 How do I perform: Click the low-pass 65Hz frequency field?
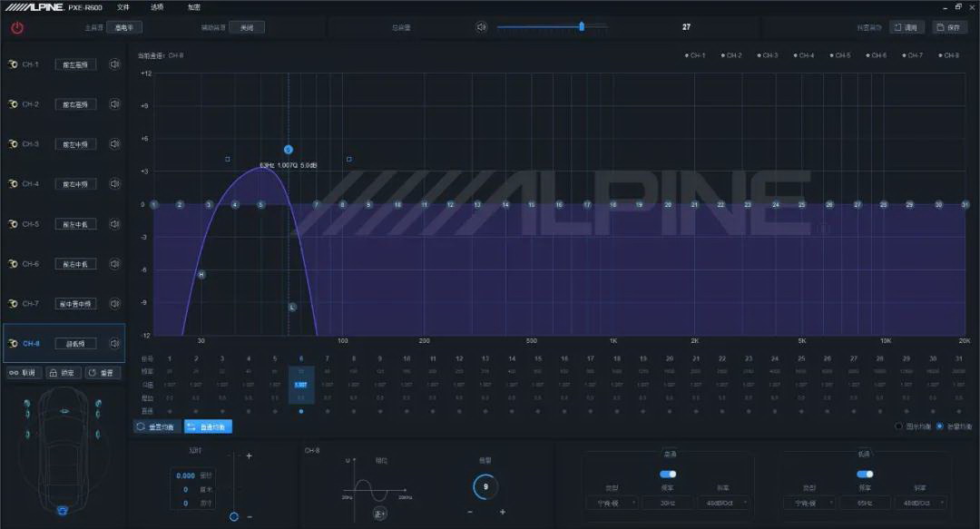[x=865, y=503]
